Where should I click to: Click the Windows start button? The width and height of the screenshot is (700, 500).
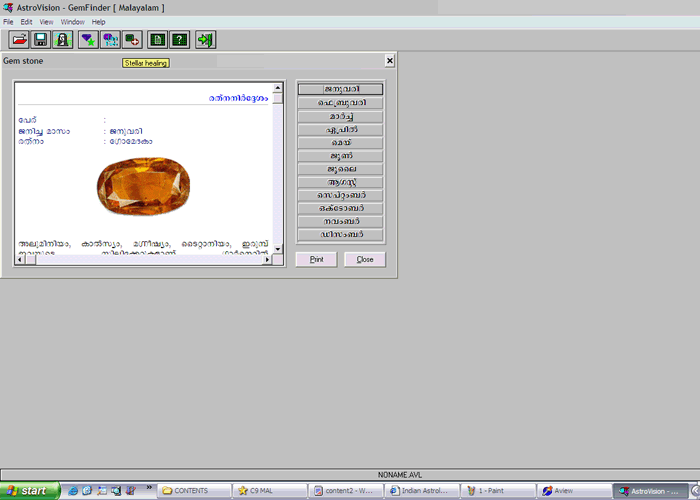pos(29,491)
